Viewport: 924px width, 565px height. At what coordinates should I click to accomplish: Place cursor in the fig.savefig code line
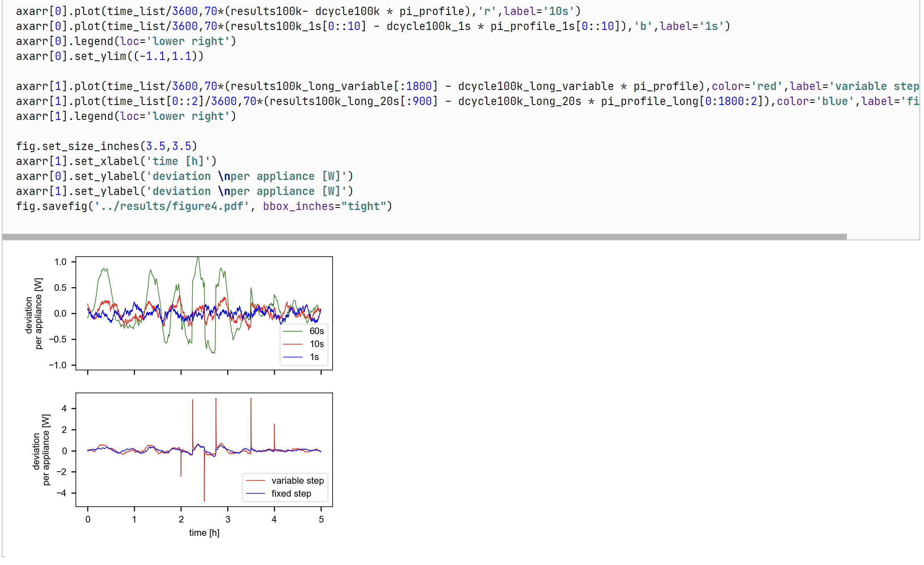(x=204, y=206)
